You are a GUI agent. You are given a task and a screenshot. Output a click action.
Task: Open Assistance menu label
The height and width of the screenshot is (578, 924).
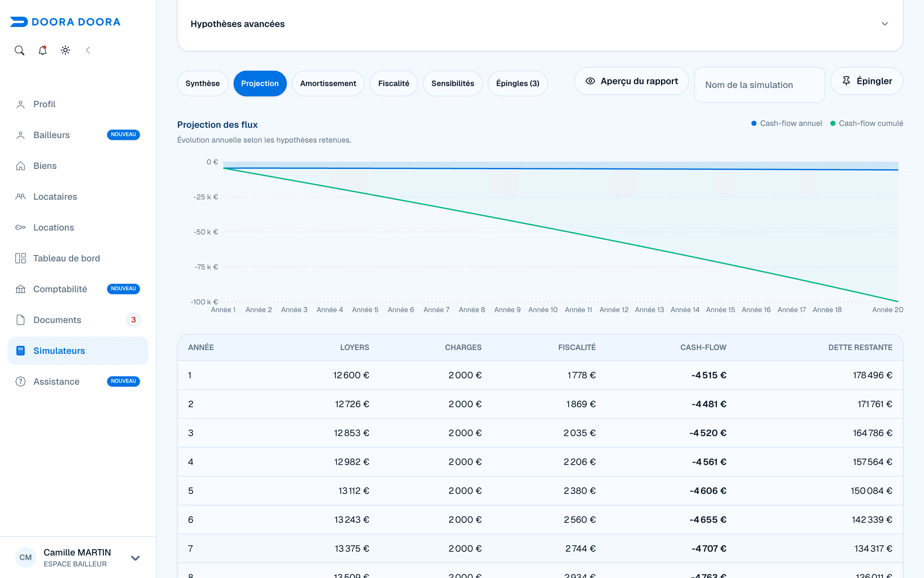[56, 381]
